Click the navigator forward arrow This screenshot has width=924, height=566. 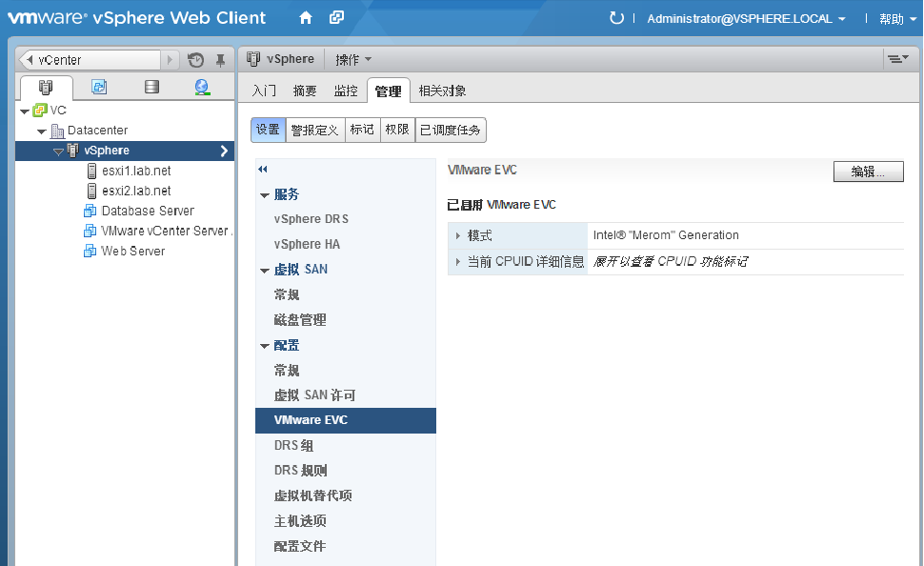tap(170, 60)
